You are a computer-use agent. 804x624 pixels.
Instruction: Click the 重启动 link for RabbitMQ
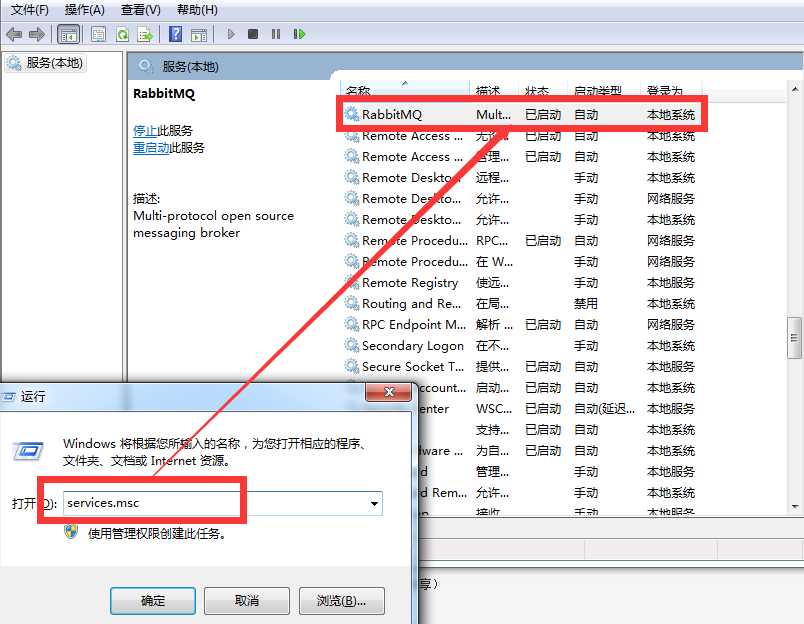pyautogui.click(x=151, y=148)
